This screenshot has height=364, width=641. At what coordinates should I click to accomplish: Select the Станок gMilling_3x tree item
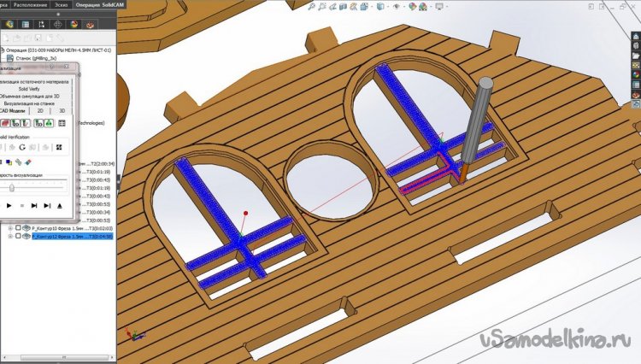(x=51, y=58)
